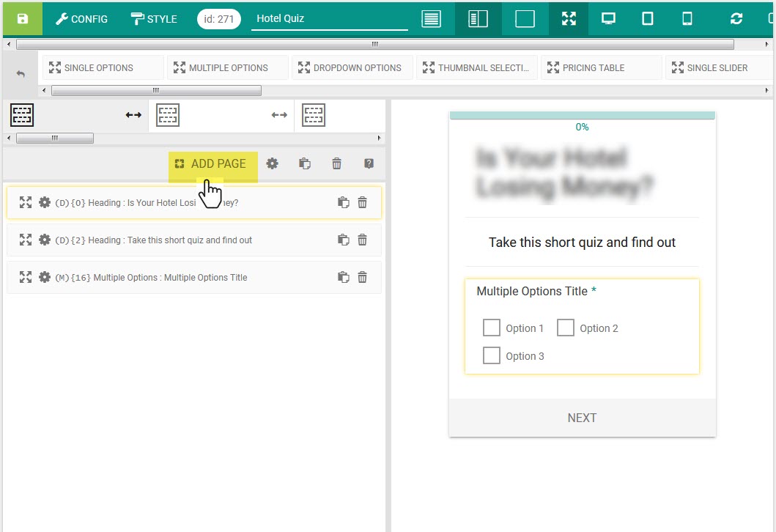The image size is (776, 532).
Task: Click move handle of Is Your Hotel heading row
Action: coord(25,202)
